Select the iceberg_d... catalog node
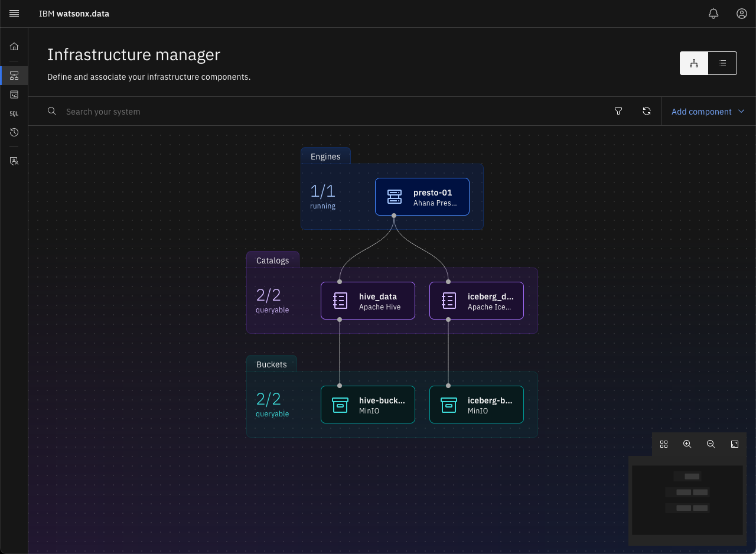 point(477,301)
